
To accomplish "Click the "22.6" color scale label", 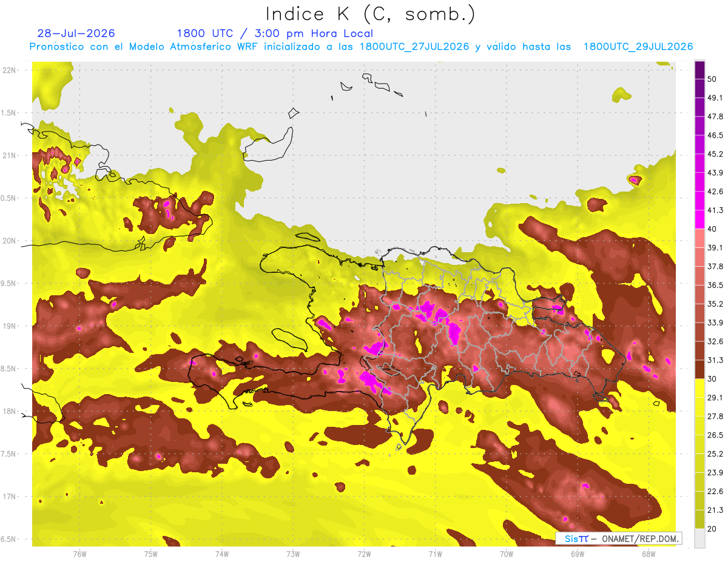I will pyautogui.click(x=715, y=492).
